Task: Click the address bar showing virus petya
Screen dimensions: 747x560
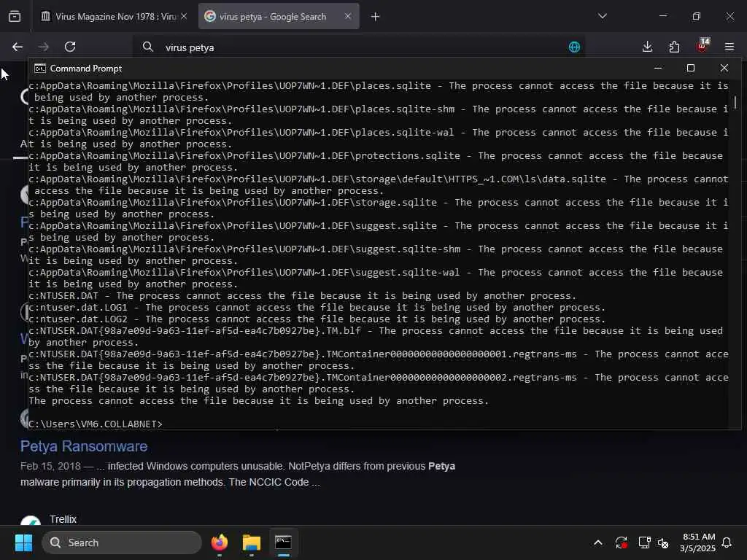Action: (x=358, y=47)
